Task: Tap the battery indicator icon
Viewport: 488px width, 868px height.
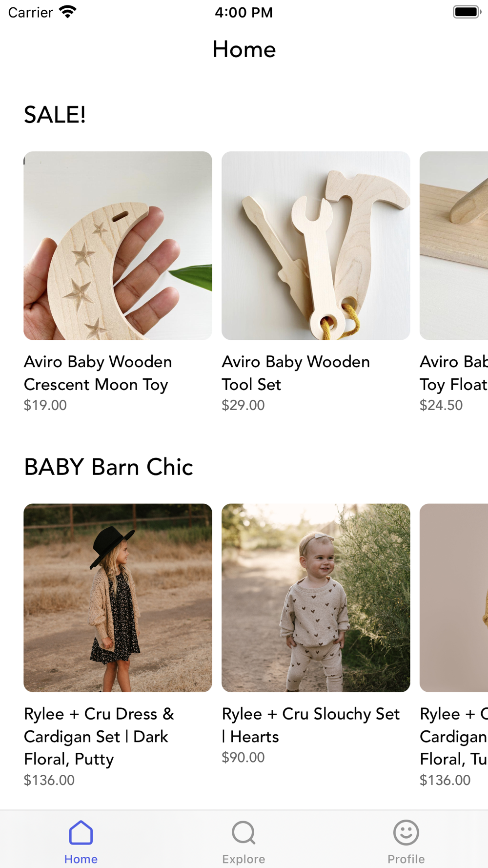Action: [x=467, y=12]
